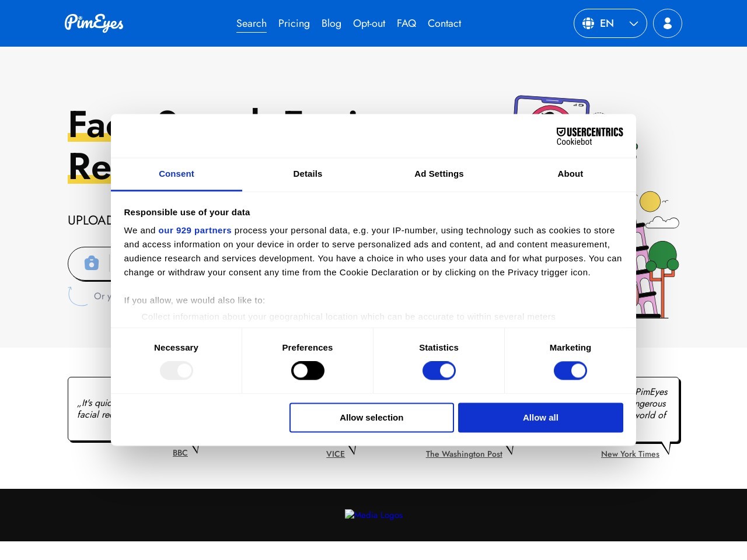747x560 pixels.
Task: Open the 'our 929 partners' link
Action: (195, 230)
